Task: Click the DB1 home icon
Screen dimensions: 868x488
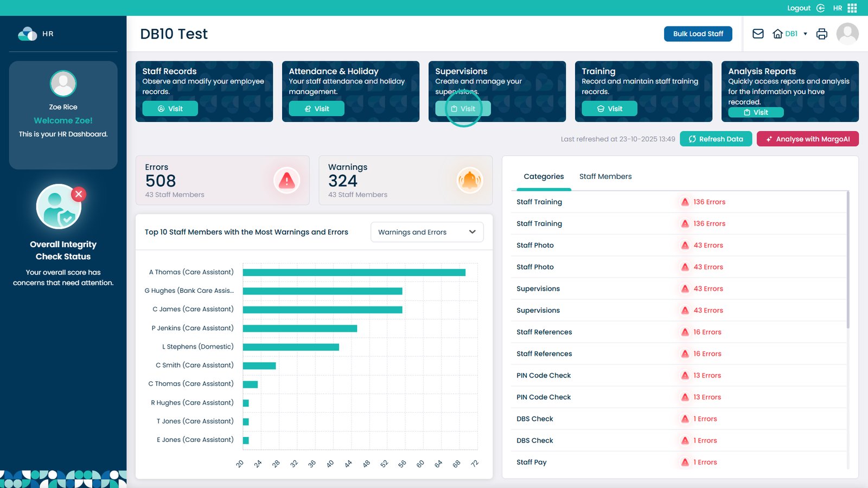Action: [x=777, y=34]
